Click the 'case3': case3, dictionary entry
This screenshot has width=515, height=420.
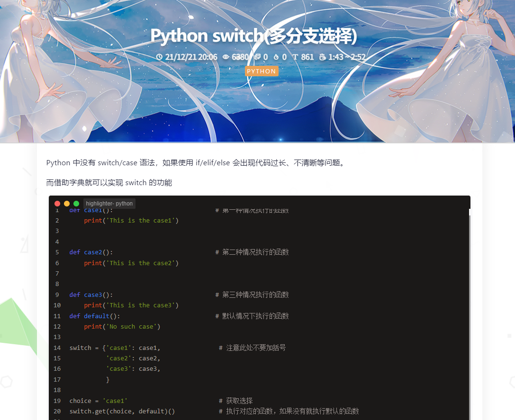click(133, 369)
